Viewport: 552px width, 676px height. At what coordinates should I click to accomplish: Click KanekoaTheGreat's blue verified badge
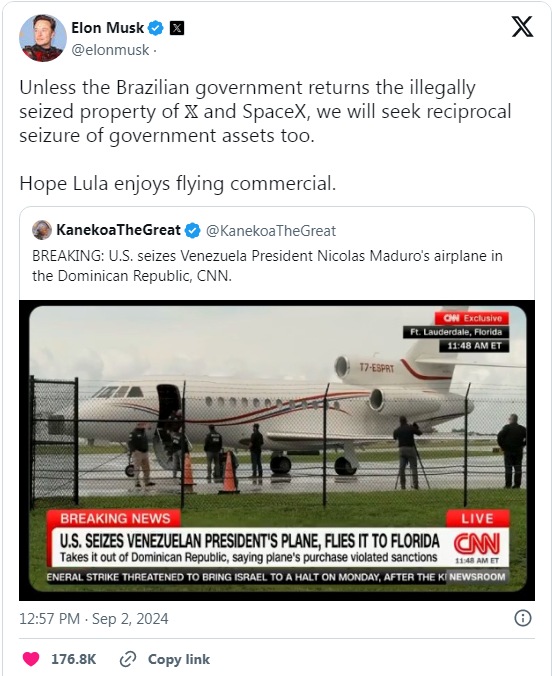(x=192, y=231)
